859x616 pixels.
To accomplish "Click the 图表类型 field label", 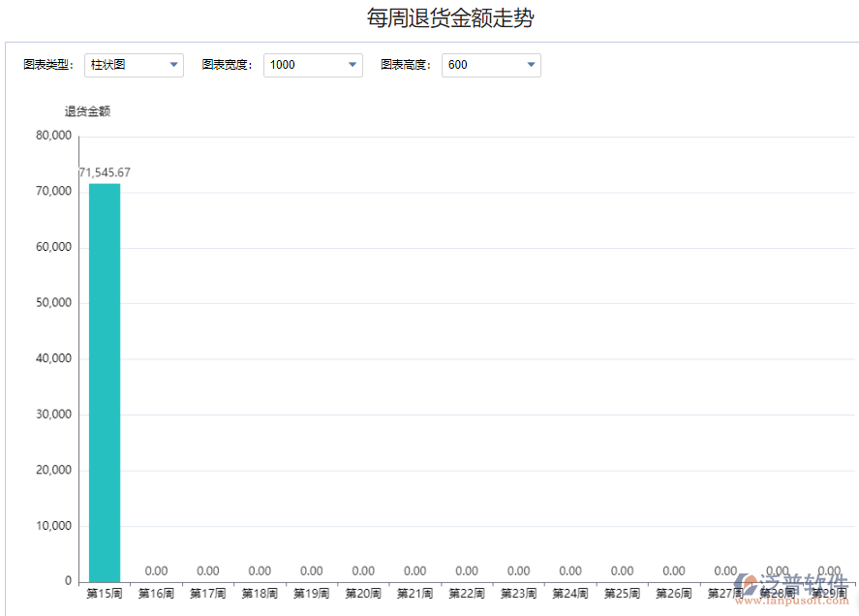I will pos(46,65).
